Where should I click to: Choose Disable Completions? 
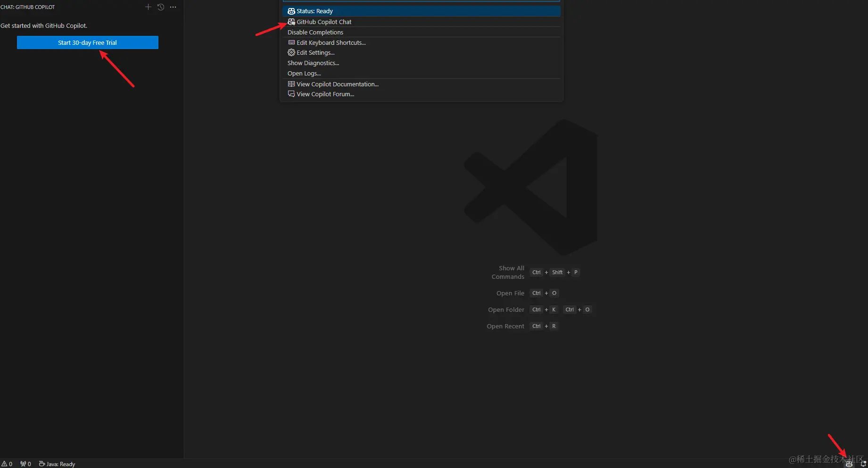coord(422,32)
